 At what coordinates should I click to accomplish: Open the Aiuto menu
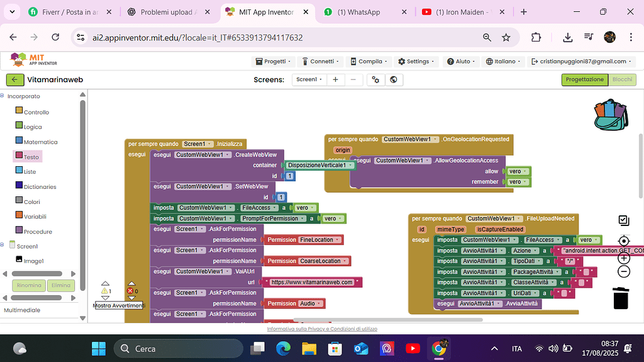tap(461, 61)
